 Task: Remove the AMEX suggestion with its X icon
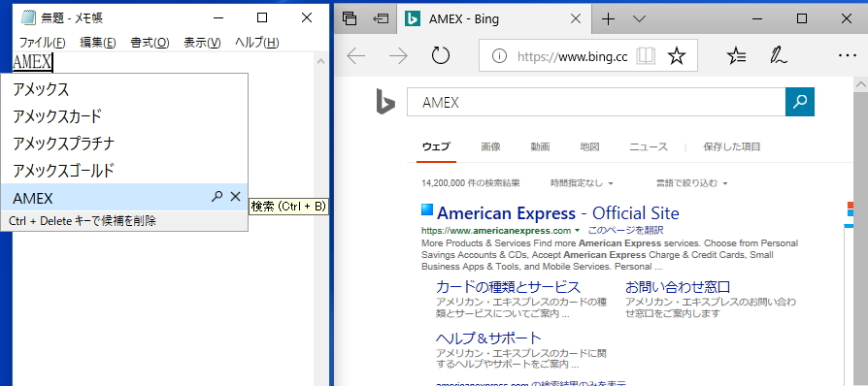click(235, 196)
